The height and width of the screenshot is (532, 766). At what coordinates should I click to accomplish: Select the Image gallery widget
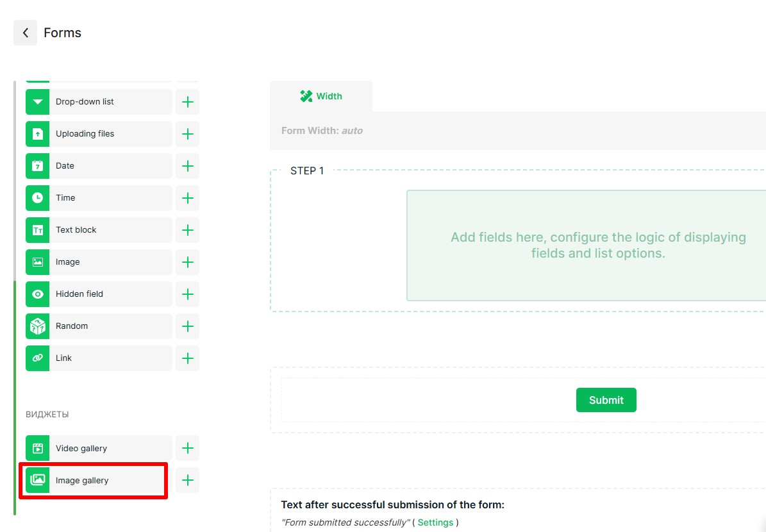click(98, 480)
